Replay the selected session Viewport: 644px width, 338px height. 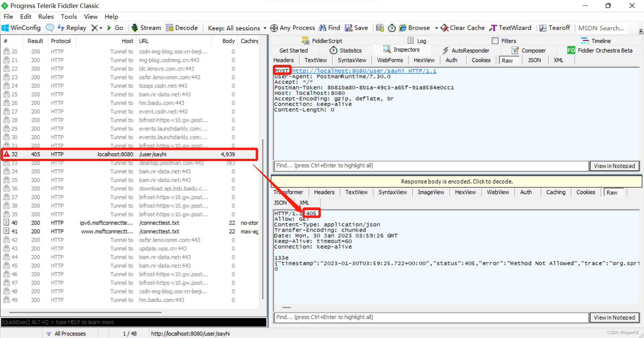tap(72, 28)
